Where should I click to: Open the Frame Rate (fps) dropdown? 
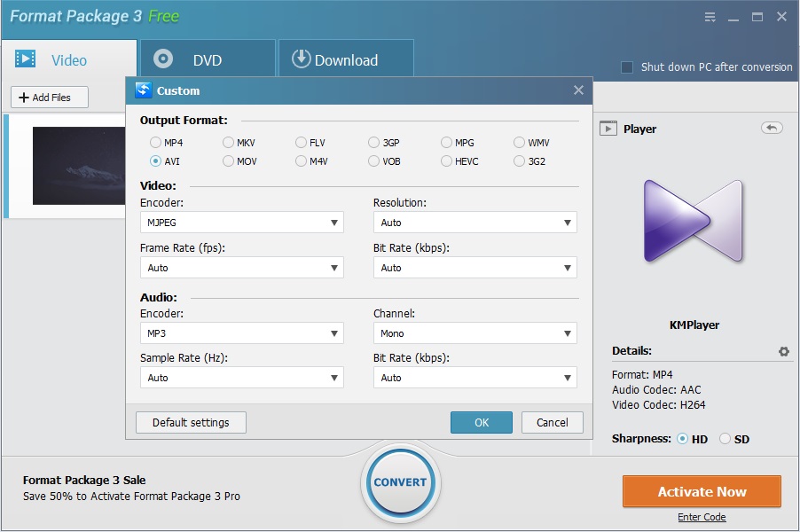(242, 268)
